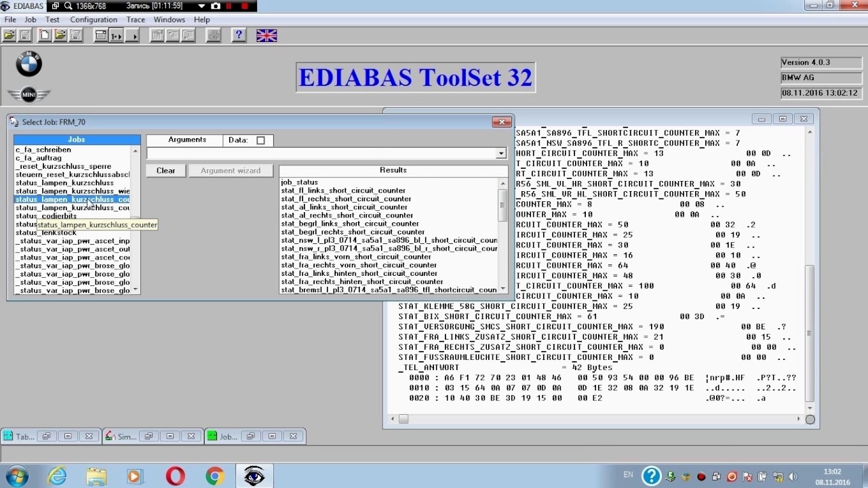Screen dimensions: 868x488
Task: Select job _reset_kurzschluss_sperre
Action: click(63, 166)
